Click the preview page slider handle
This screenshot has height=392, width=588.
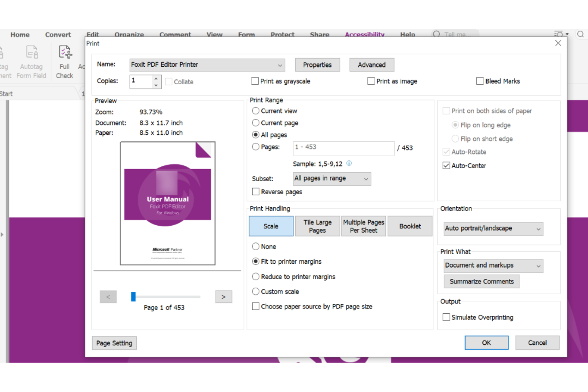(133, 297)
